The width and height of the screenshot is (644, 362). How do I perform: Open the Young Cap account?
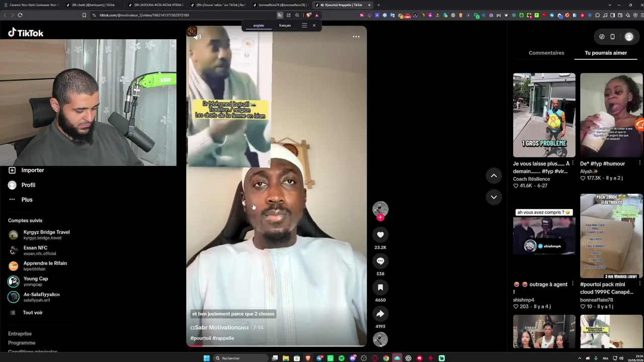click(x=28, y=282)
